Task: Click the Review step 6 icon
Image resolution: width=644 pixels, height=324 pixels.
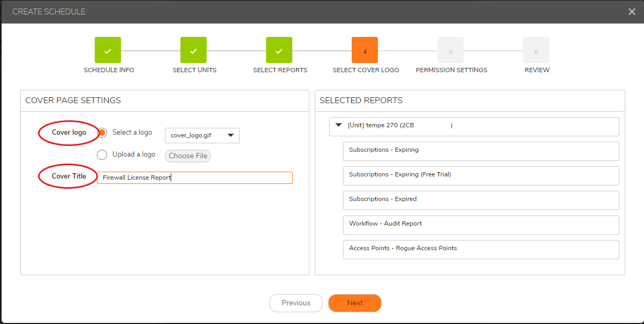Action: pyautogui.click(x=536, y=50)
